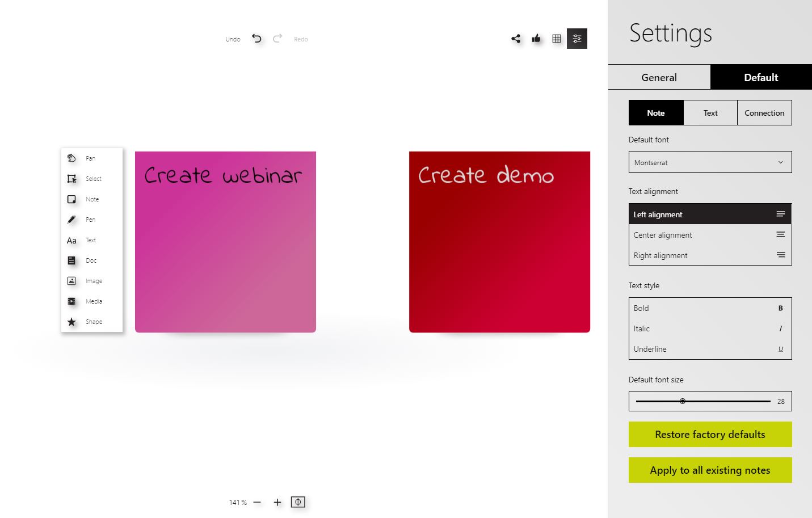Toggle Italic text style
Viewport: 812px width, 518px height.
click(x=710, y=329)
